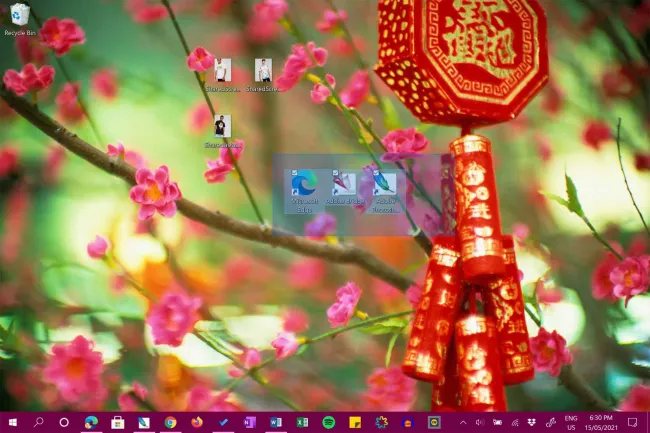Uncheck the Adobe Photoshop shortcut selection checkbox
Viewport: 650px width, 433px height.
(x=376, y=174)
